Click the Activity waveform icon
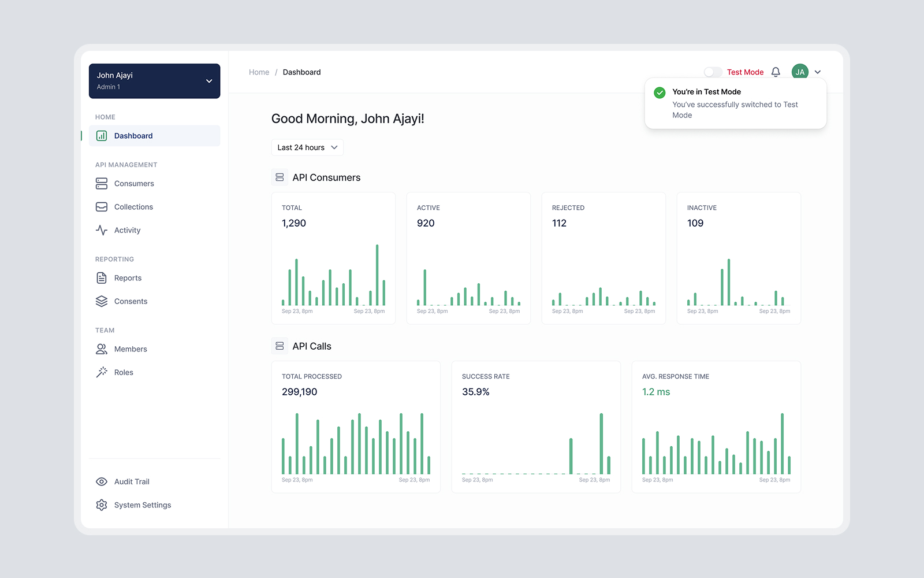The height and width of the screenshot is (578, 924). click(x=101, y=230)
